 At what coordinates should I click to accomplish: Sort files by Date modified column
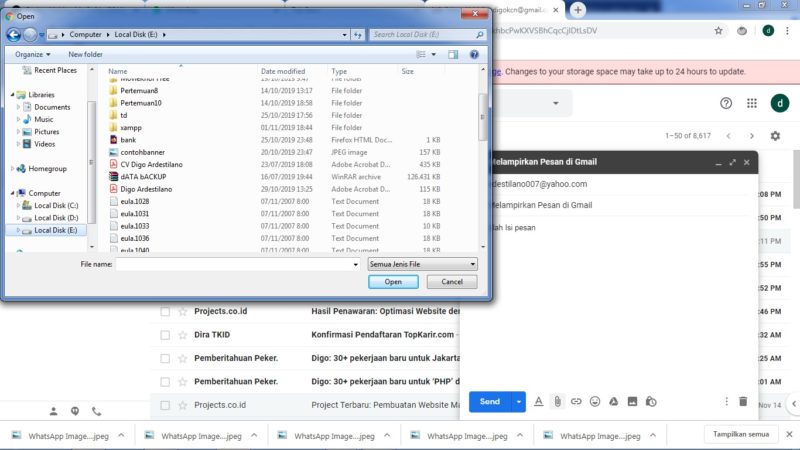click(283, 71)
